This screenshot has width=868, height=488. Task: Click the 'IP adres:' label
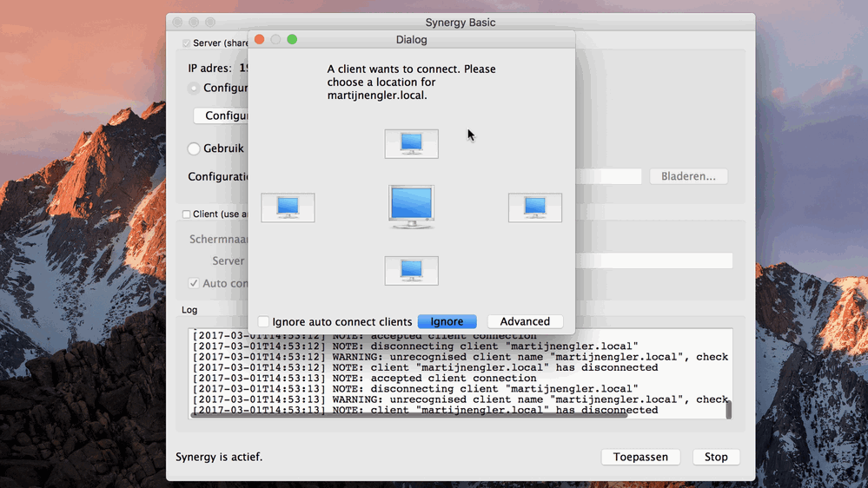tap(209, 68)
